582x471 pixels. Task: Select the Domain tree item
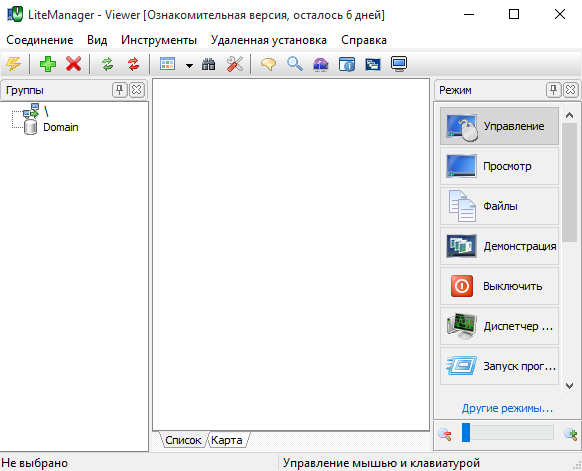[x=61, y=127]
